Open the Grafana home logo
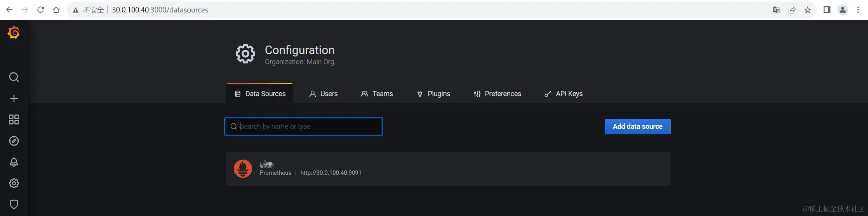The height and width of the screenshot is (216, 868). point(14,33)
